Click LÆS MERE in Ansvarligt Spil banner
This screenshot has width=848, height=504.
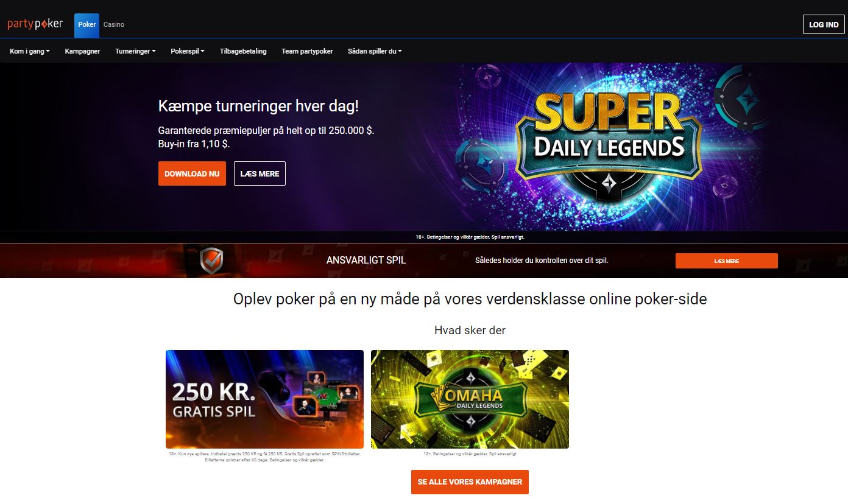click(727, 261)
